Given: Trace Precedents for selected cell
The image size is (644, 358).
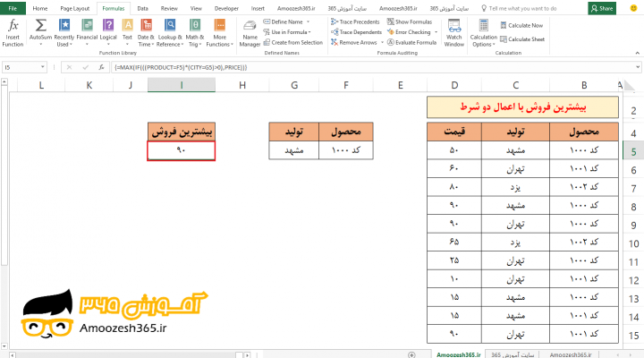Looking at the screenshot, I should 355,21.
